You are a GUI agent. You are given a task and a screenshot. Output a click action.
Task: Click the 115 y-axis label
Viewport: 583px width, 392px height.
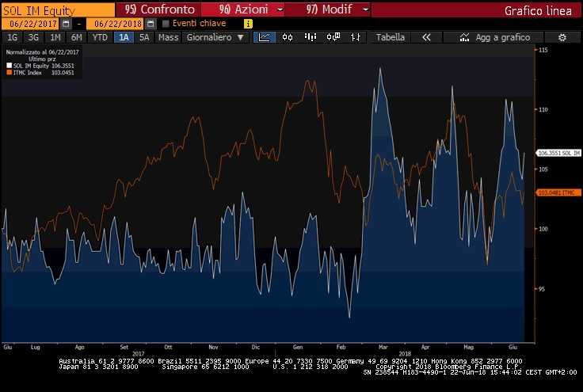[x=543, y=50]
